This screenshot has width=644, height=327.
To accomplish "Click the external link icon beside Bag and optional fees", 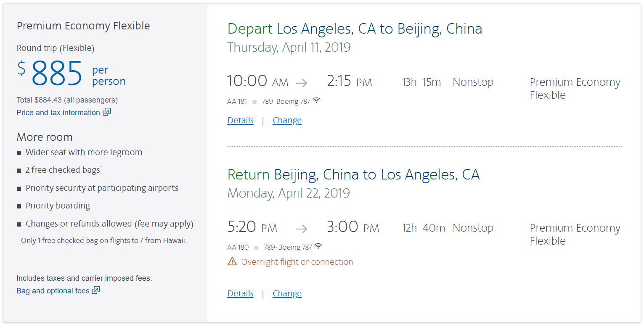I will point(96,290).
